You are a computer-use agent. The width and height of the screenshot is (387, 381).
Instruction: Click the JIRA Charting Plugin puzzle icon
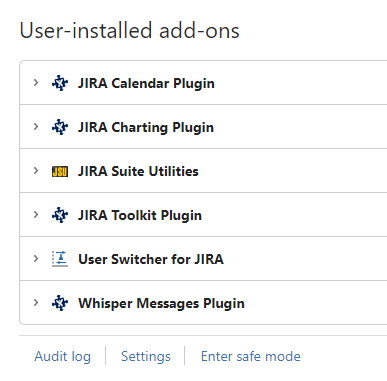[x=60, y=127]
